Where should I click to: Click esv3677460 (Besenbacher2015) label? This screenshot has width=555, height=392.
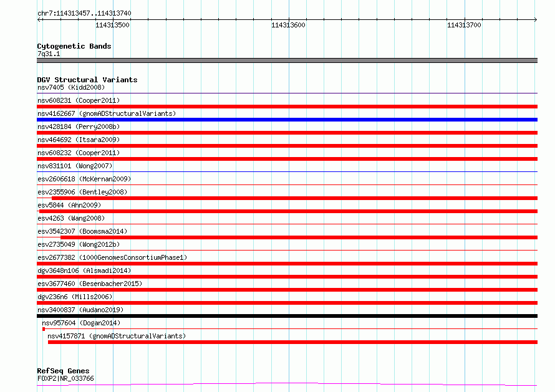pos(90,284)
